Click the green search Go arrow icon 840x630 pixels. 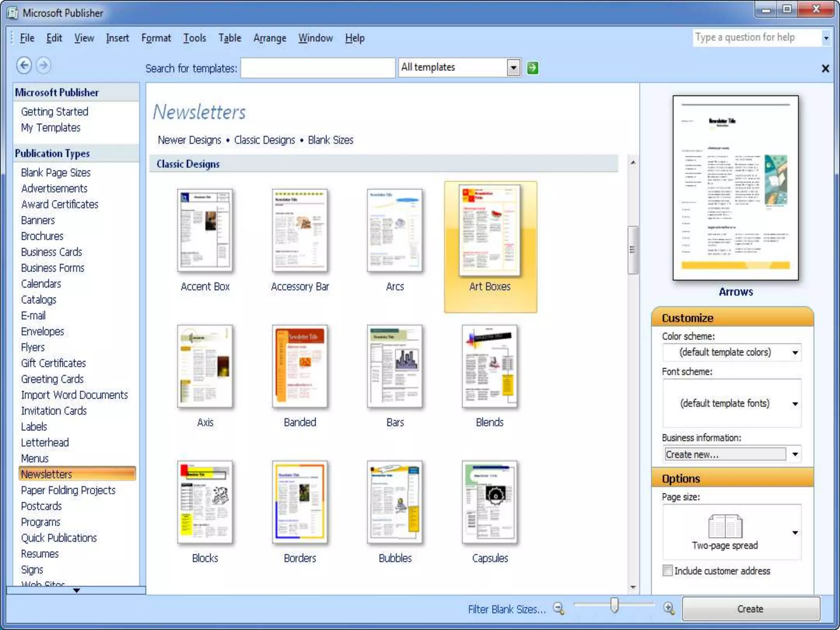[x=532, y=68]
